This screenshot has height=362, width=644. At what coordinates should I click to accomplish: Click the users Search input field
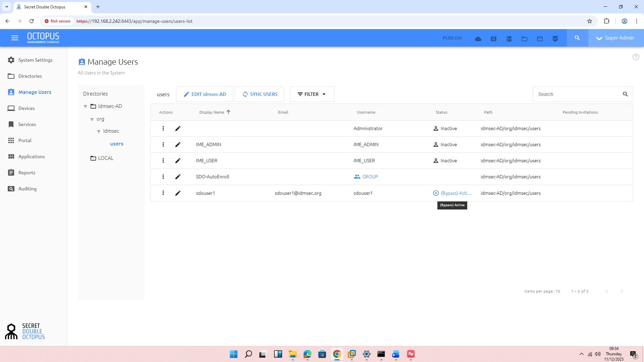tap(577, 94)
